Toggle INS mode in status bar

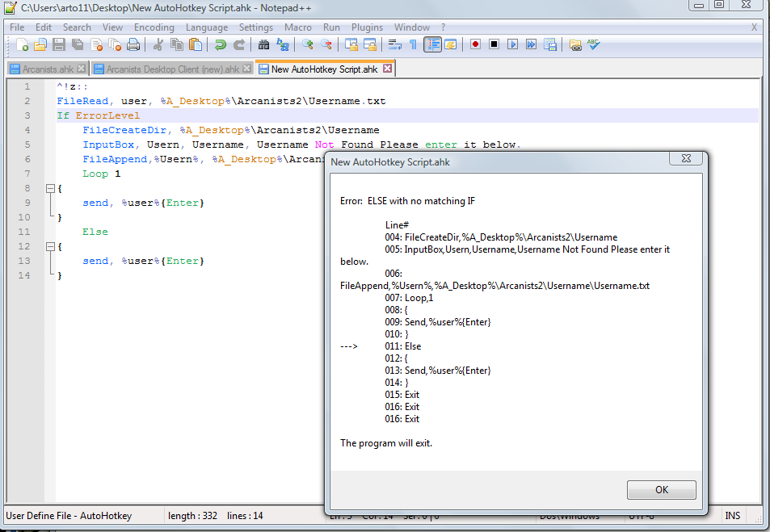click(x=732, y=515)
